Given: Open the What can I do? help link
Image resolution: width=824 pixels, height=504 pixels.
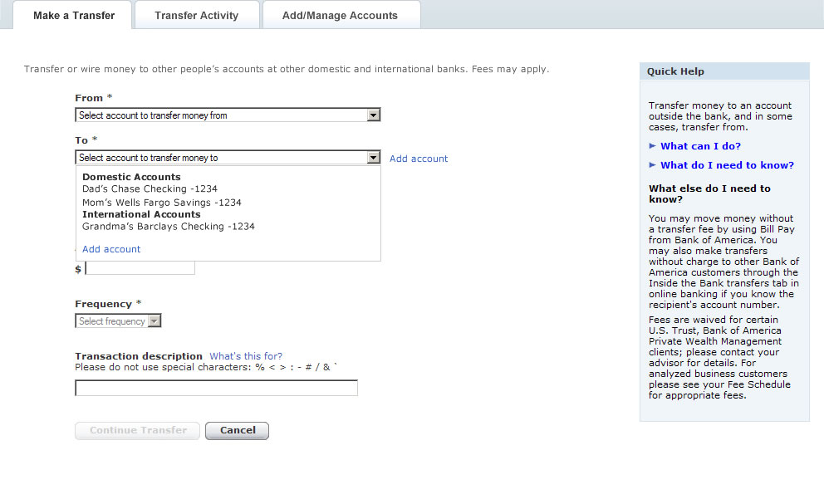Looking at the screenshot, I should 700,146.
